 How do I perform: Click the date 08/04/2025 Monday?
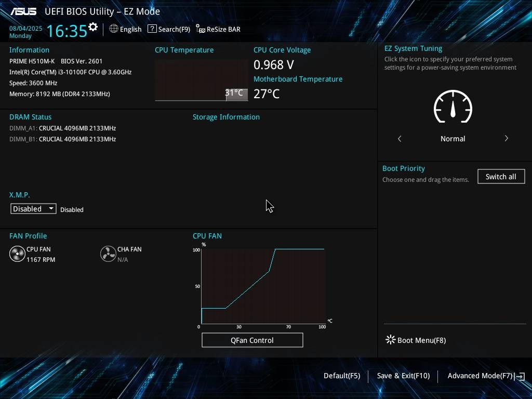(25, 32)
